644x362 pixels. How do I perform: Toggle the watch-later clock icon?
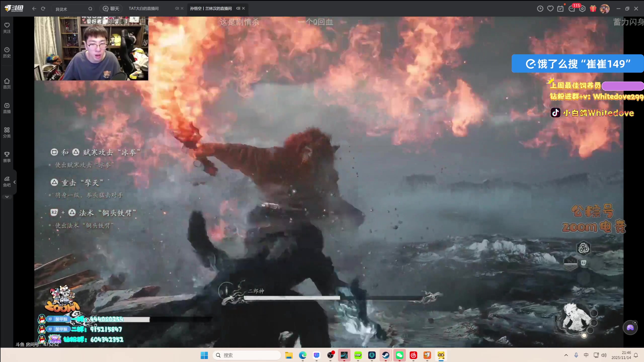pos(540,8)
